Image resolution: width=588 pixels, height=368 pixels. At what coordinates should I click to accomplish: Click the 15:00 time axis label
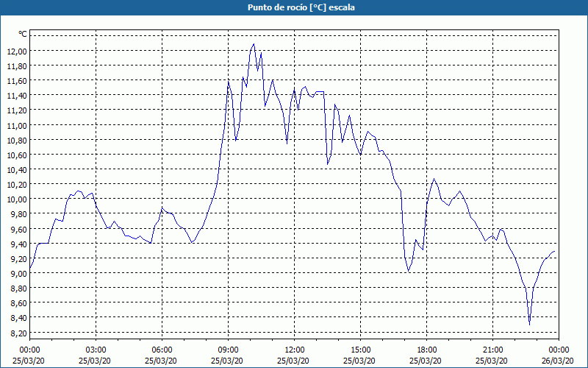coord(360,350)
